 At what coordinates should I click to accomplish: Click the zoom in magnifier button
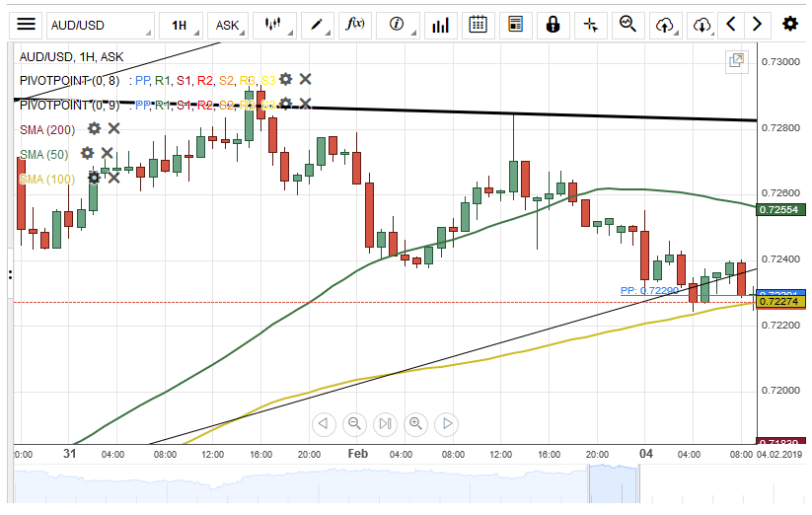click(415, 424)
